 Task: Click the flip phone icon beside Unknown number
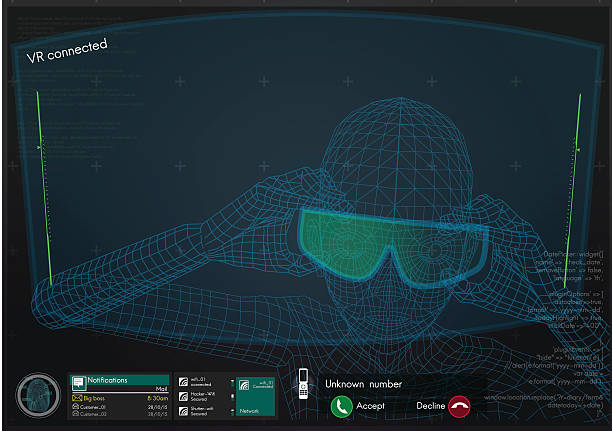click(x=303, y=384)
